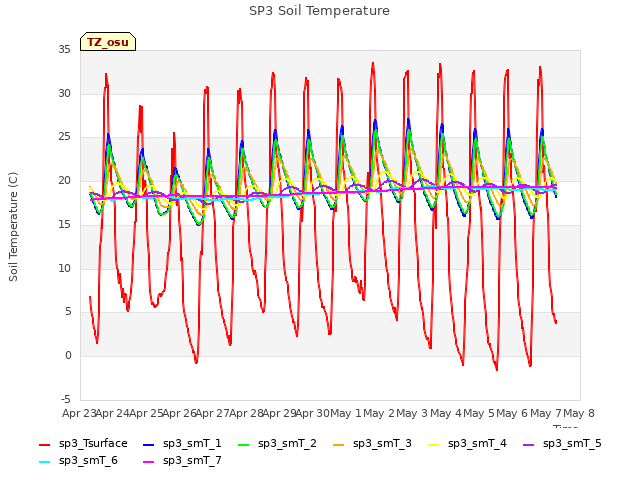Click the green sp3_smT_2 legend swatch
Image resolution: width=640 pixels, height=480 pixels.
[x=243, y=444]
